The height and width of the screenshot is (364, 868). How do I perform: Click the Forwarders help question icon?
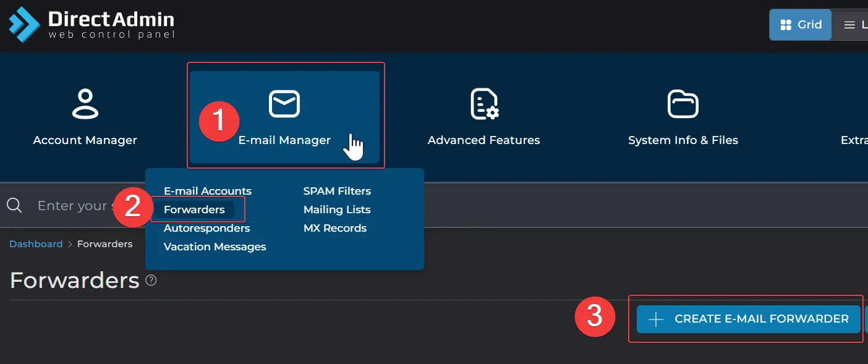(x=151, y=281)
